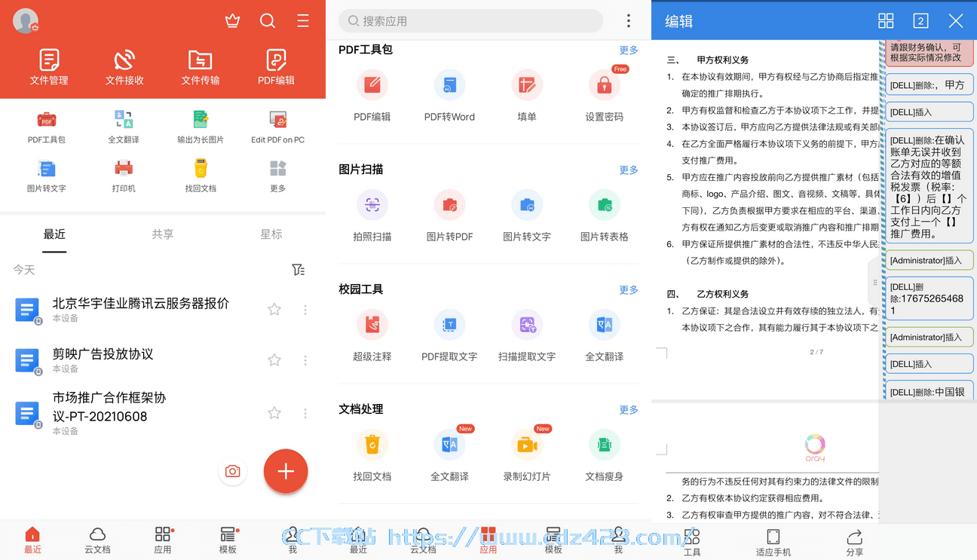Tap the red plus new-document button
Screen dimensions: 977x560
[x=286, y=471]
